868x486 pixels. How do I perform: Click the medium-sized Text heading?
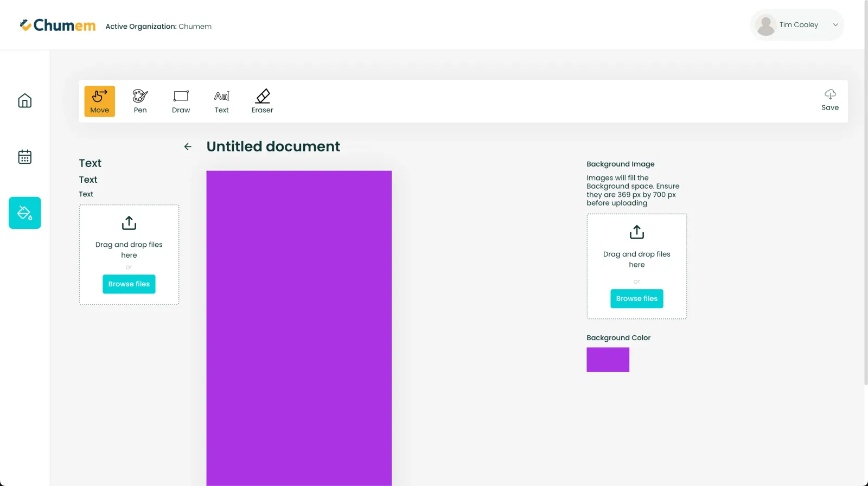[x=88, y=180]
